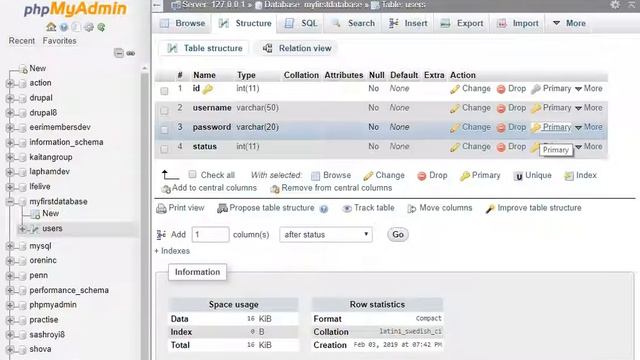Expand the drupal database node
The image size is (640, 360).
pos(10,98)
